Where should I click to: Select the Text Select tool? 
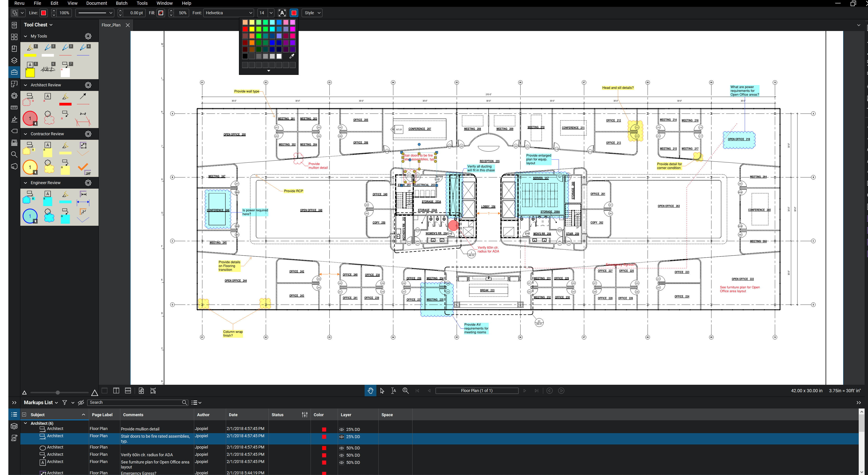393,391
